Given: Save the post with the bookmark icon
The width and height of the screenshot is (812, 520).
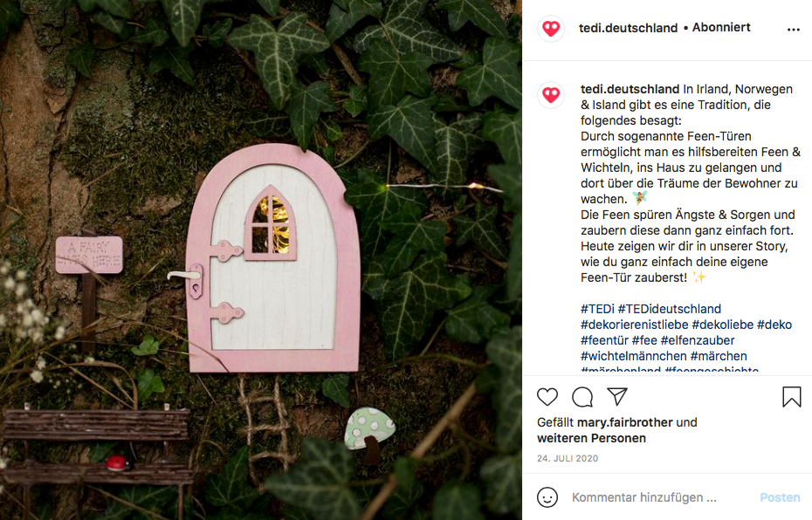Looking at the screenshot, I should click(x=792, y=397).
